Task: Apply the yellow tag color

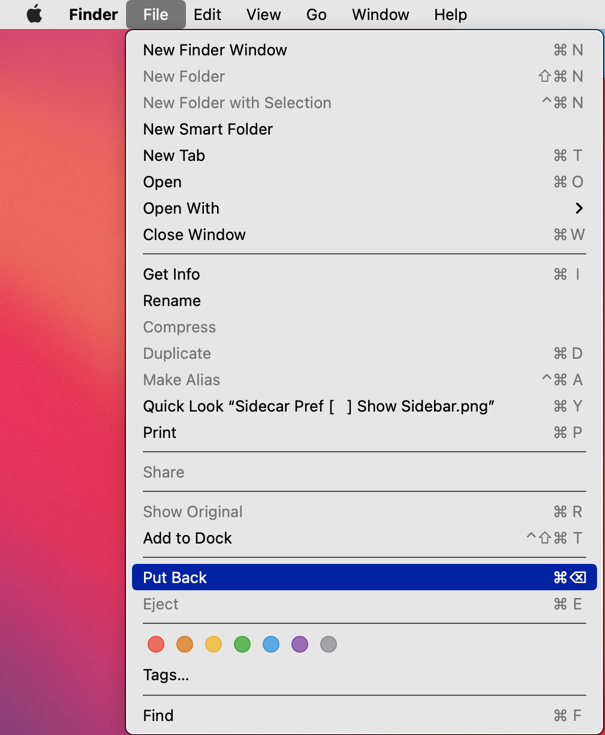Action: pos(213,644)
